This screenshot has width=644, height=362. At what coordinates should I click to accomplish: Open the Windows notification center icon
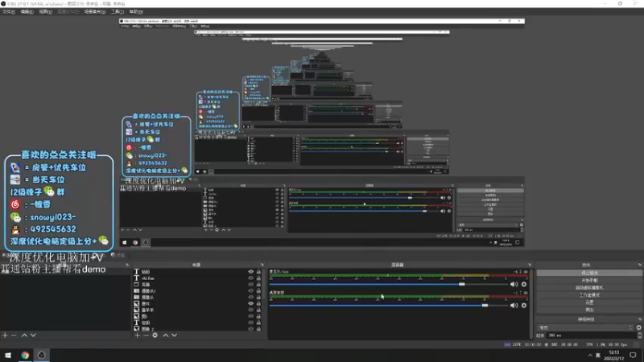coord(634,355)
